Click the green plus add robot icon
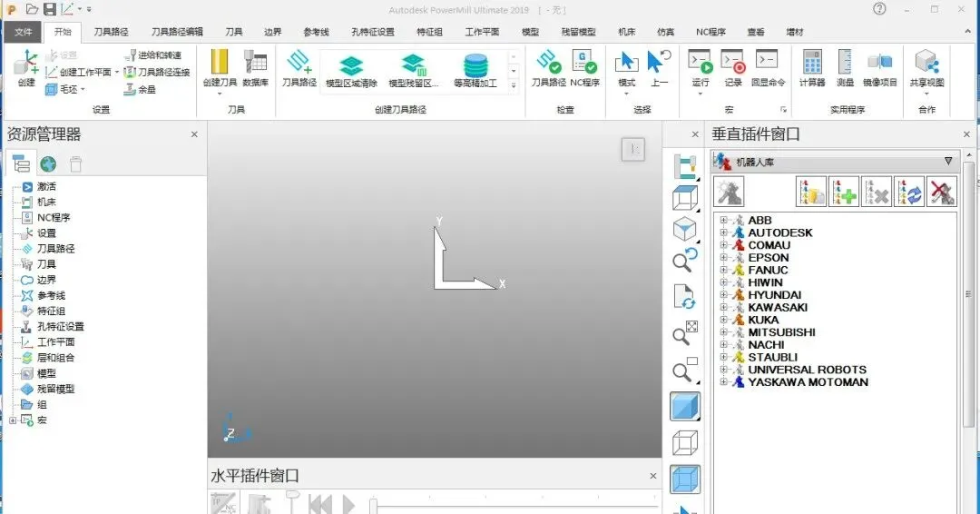Image resolution: width=980 pixels, height=514 pixels. coord(844,192)
